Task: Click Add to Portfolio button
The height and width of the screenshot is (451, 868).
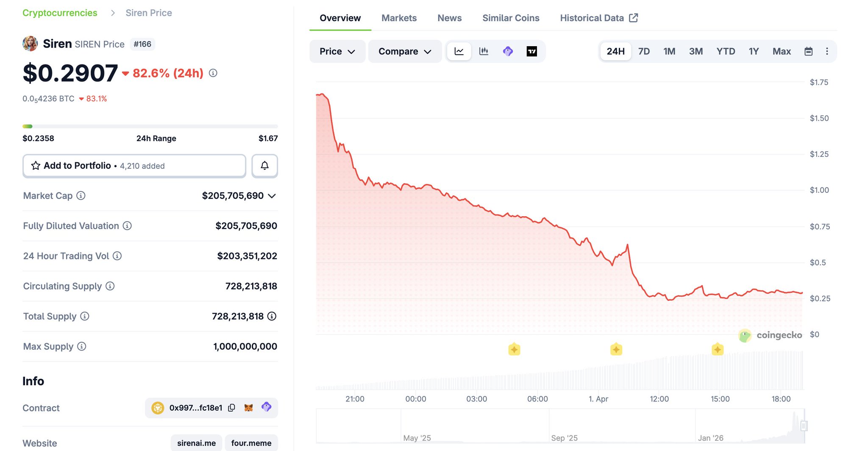Action: click(x=134, y=166)
